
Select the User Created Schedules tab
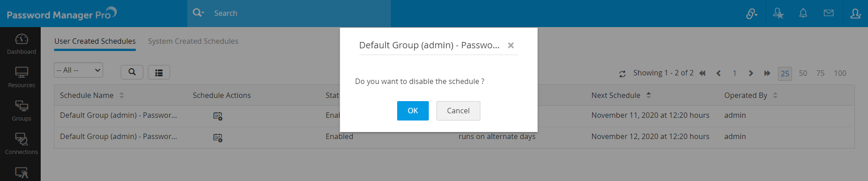[x=95, y=41]
